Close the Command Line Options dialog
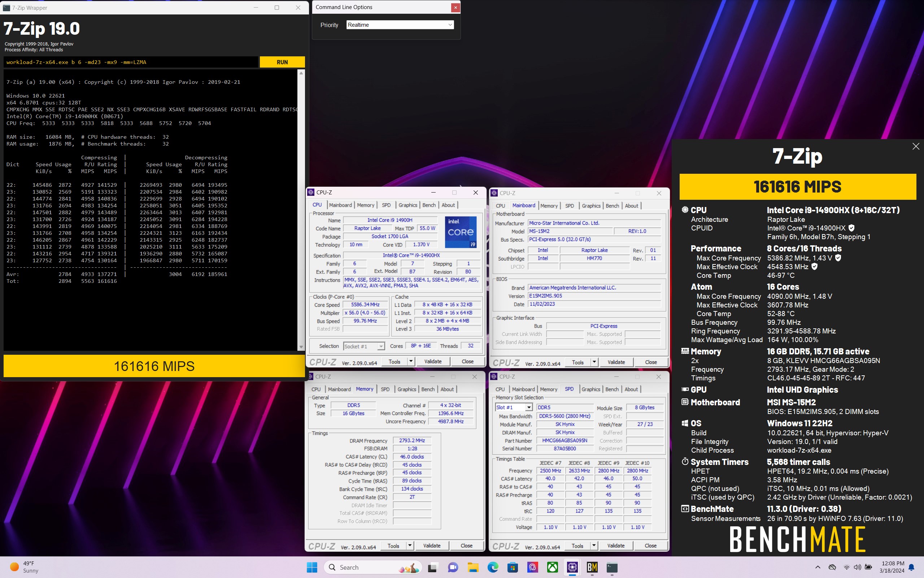The width and height of the screenshot is (924, 578). (x=455, y=7)
